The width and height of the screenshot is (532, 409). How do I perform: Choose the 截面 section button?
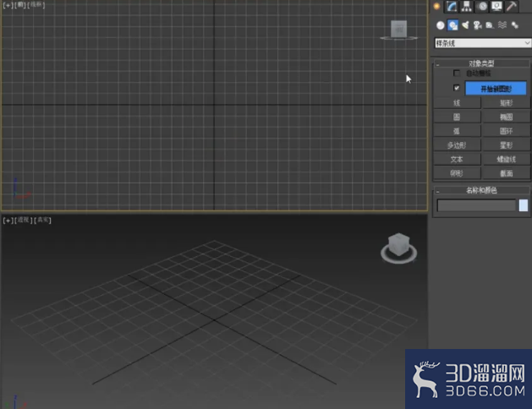507,173
